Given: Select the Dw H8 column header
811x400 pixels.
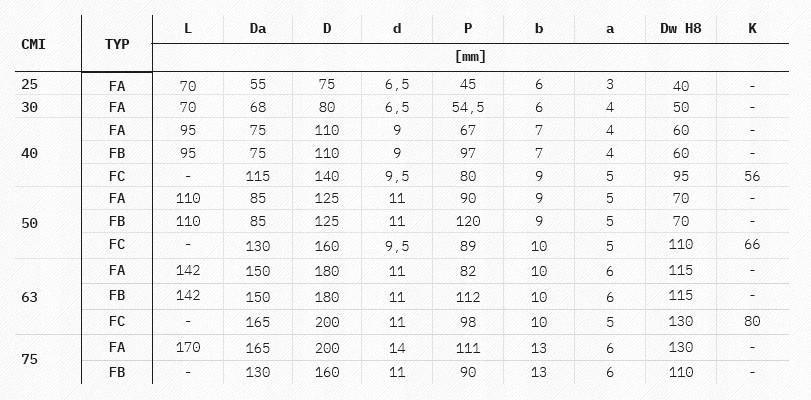Looking at the screenshot, I should [x=681, y=28].
